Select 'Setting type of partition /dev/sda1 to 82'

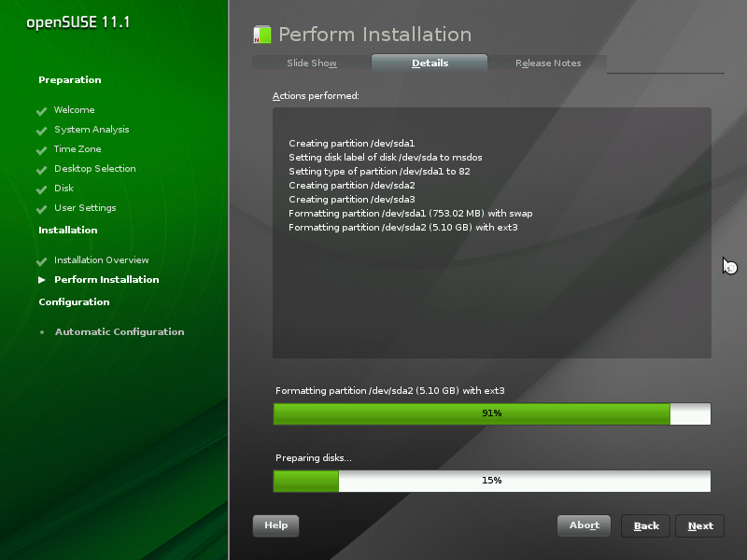click(x=379, y=172)
